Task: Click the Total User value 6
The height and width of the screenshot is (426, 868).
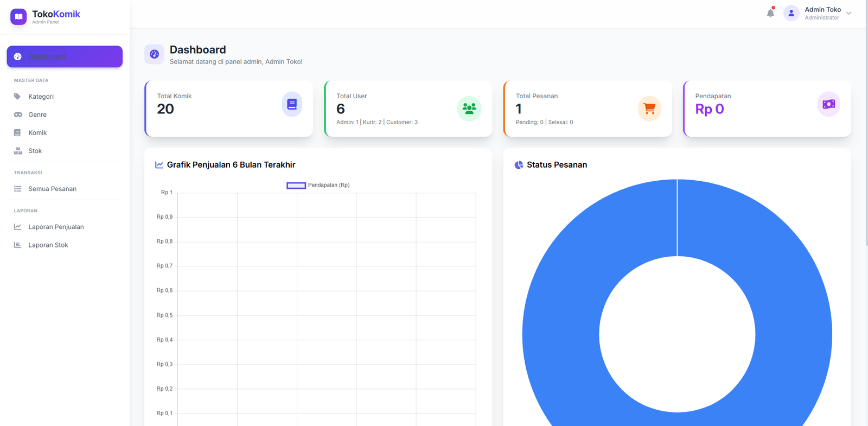Action: click(341, 109)
